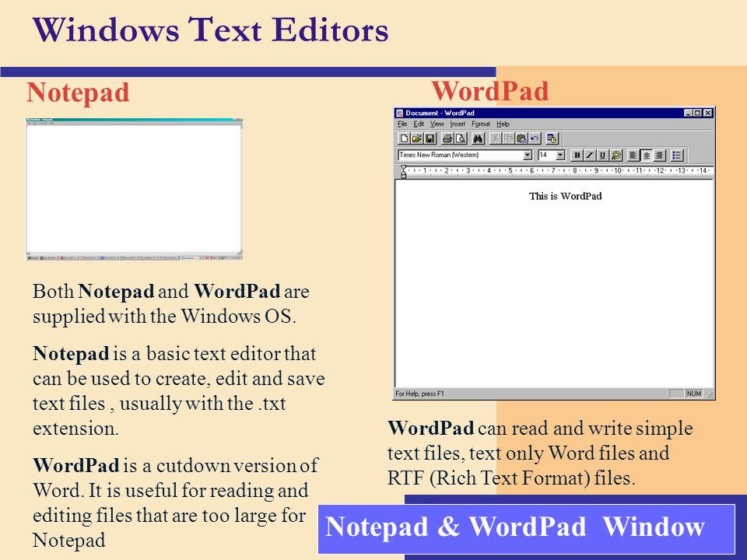747x560 pixels.
Task: Click the font Color palette icon
Action: [616, 156]
